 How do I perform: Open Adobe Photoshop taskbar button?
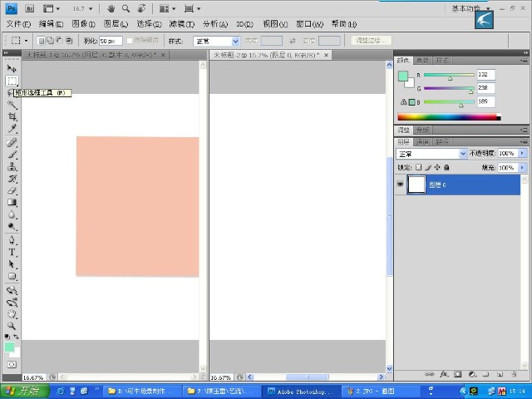coord(299,392)
